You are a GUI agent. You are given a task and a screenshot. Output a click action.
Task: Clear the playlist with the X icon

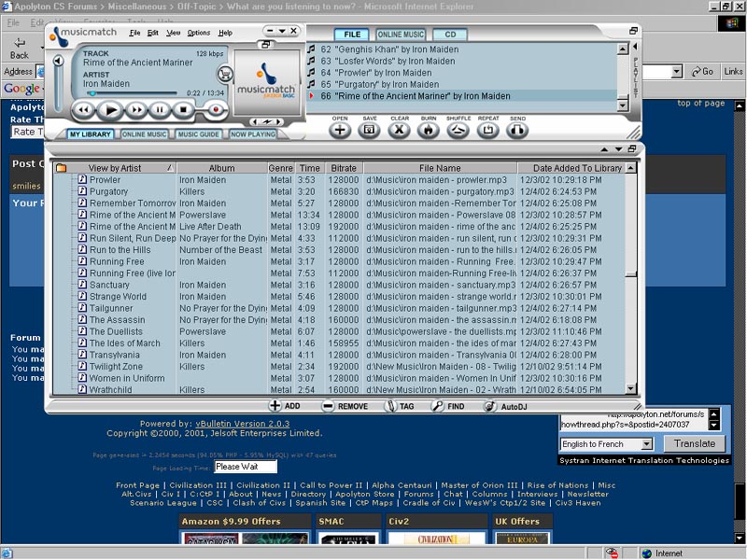click(399, 131)
